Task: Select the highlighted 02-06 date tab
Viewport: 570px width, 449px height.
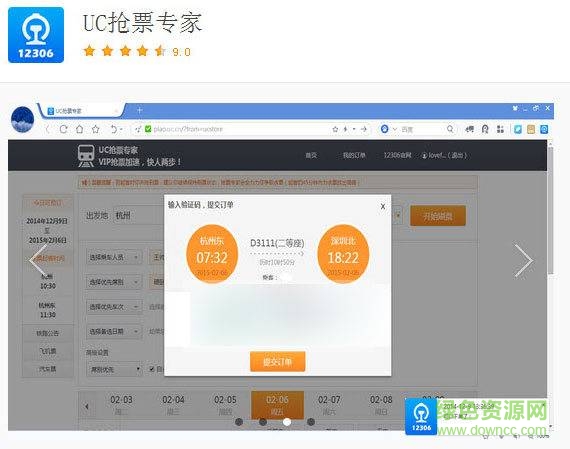Action: (x=277, y=405)
